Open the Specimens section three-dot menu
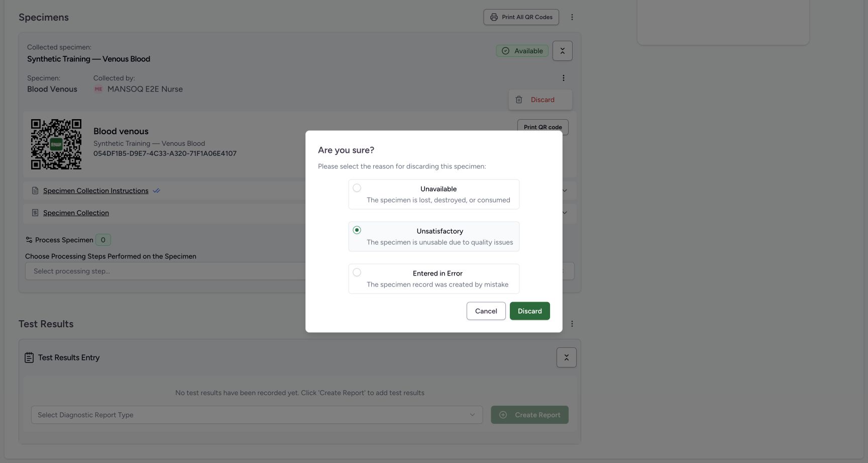Screen dimensions: 868x463 click(572, 17)
